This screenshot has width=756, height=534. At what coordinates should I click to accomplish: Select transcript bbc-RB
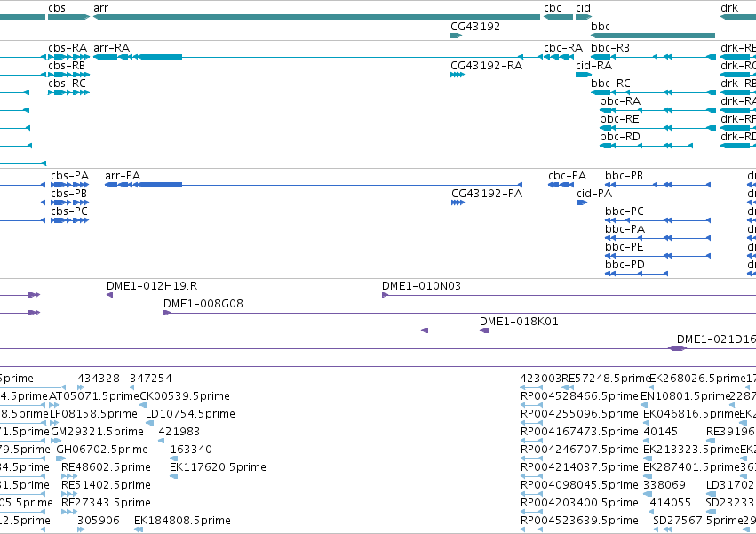[653, 57]
